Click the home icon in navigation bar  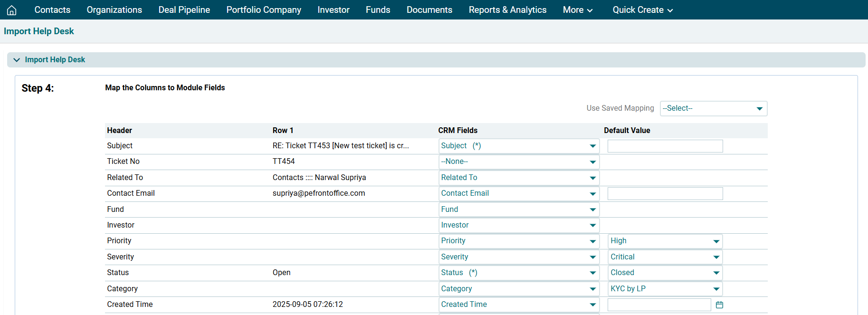[11, 10]
